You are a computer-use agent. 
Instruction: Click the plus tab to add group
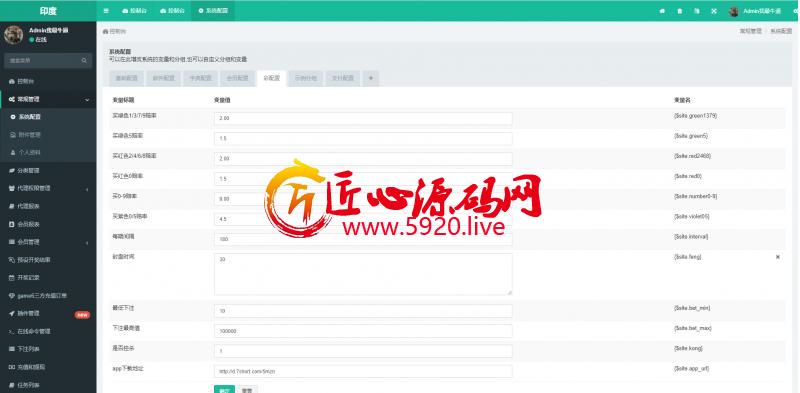pyautogui.click(x=371, y=79)
